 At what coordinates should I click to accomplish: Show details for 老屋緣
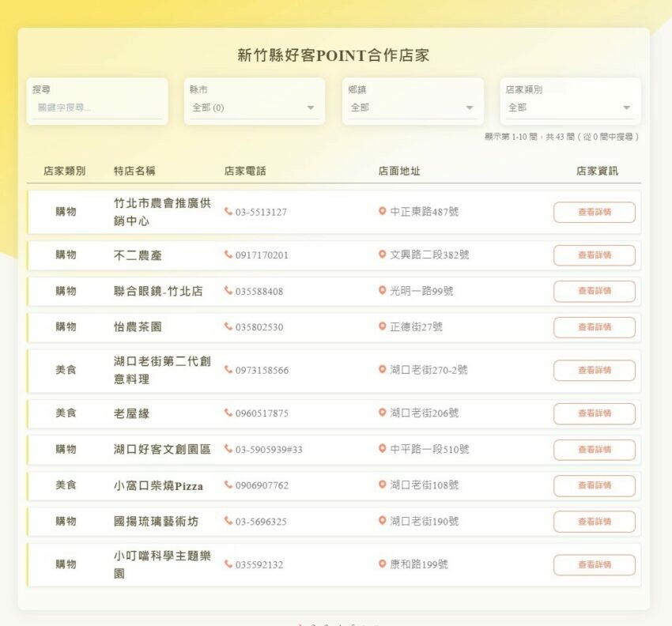click(x=594, y=413)
